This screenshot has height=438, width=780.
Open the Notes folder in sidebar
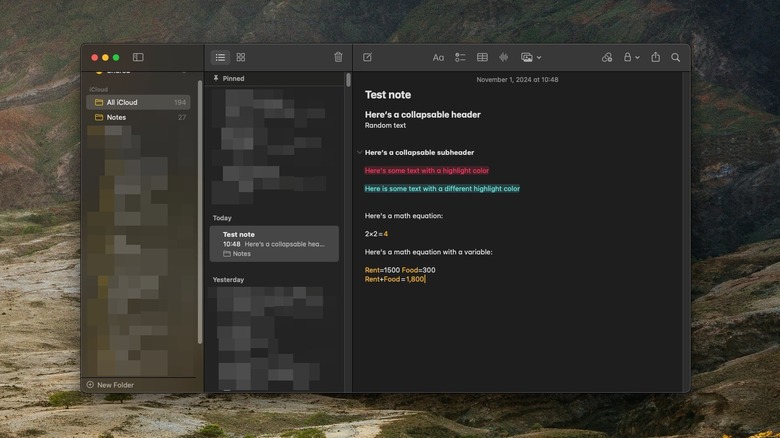[116, 117]
